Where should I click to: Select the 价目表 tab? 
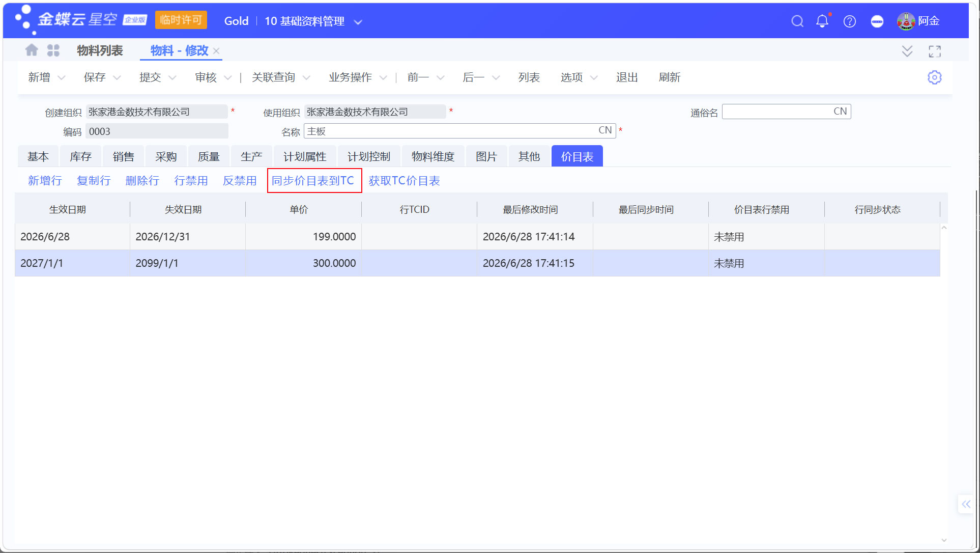(x=577, y=156)
